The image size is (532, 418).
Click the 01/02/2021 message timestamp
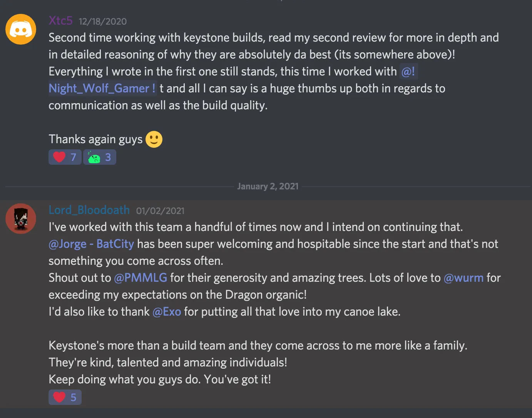160,211
